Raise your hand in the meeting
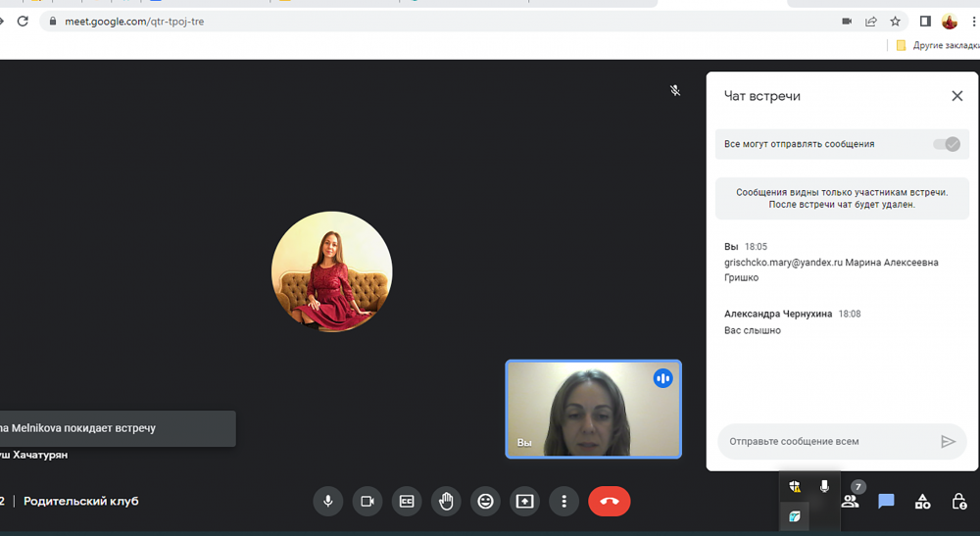Image resolution: width=980 pixels, height=536 pixels. 446,502
